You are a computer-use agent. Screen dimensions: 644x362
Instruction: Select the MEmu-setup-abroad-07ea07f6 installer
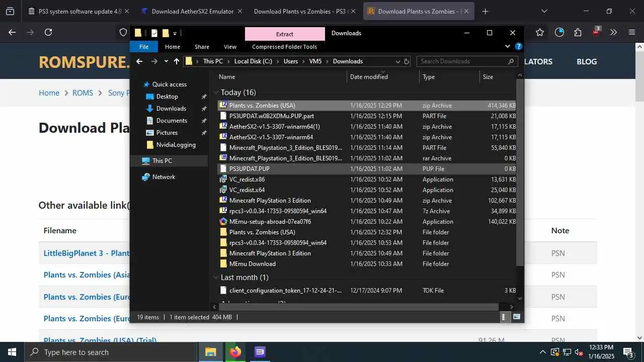(x=367, y=222)
